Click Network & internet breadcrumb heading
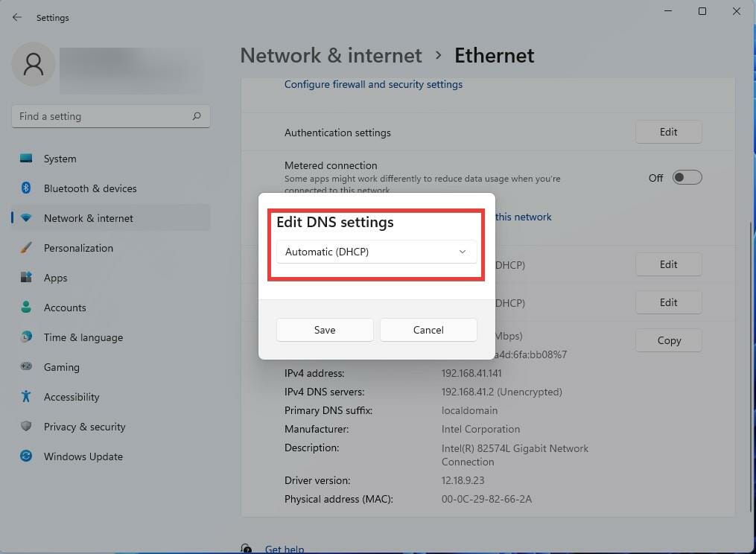Image resolution: width=756 pixels, height=554 pixels. pyautogui.click(x=331, y=55)
